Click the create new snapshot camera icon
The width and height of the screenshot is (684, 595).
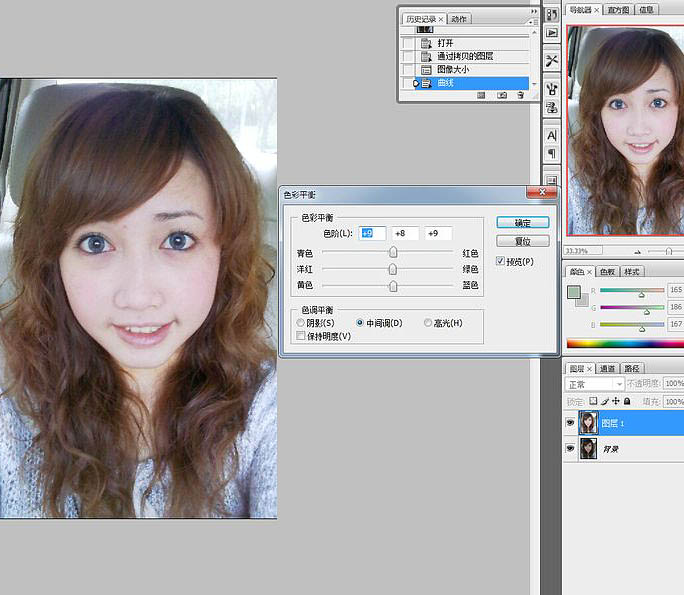[x=502, y=95]
